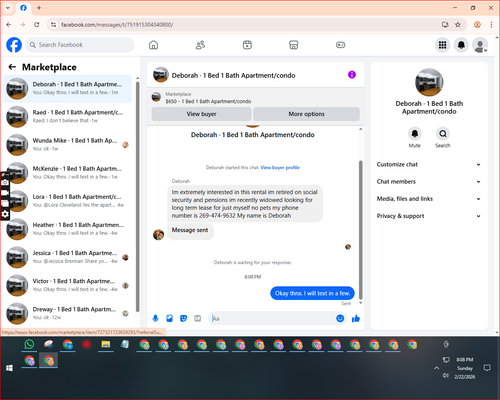Search the conversation with magnifier icon
The image size is (500, 400).
pyautogui.click(x=443, y=134)
